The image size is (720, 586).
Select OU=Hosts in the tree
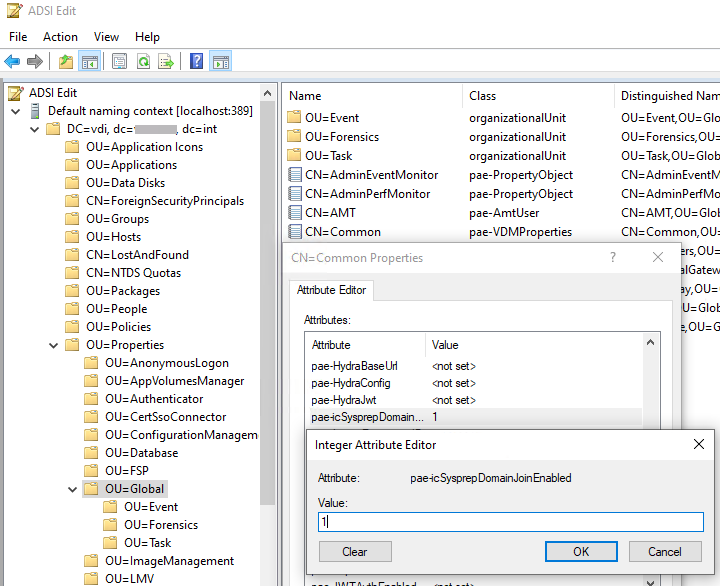click(x=113, y=237)
